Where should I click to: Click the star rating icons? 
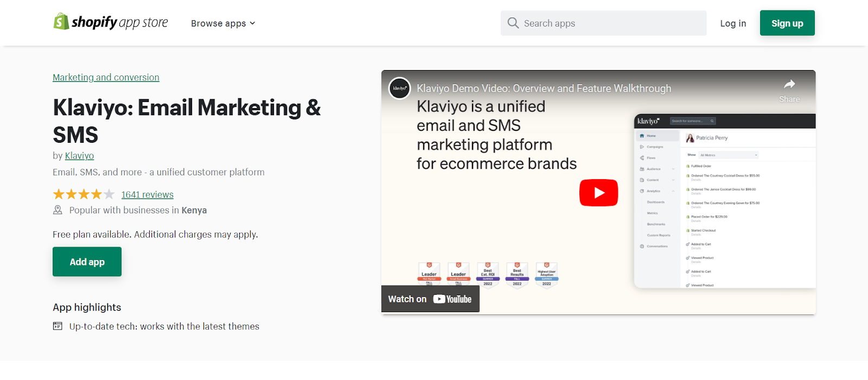tap(84, 194)
